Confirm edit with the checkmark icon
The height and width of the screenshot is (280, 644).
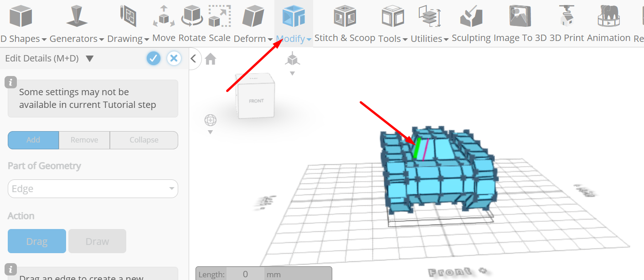coord(154,58)
